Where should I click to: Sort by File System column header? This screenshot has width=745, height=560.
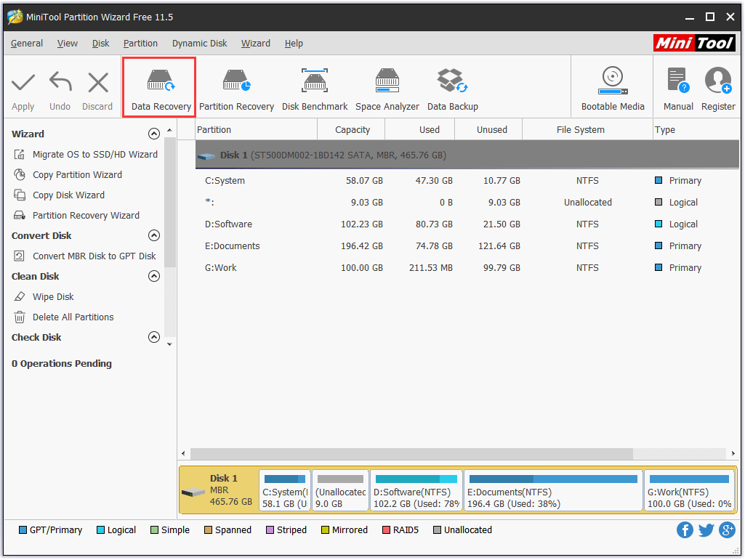click(x=588, y=130)
